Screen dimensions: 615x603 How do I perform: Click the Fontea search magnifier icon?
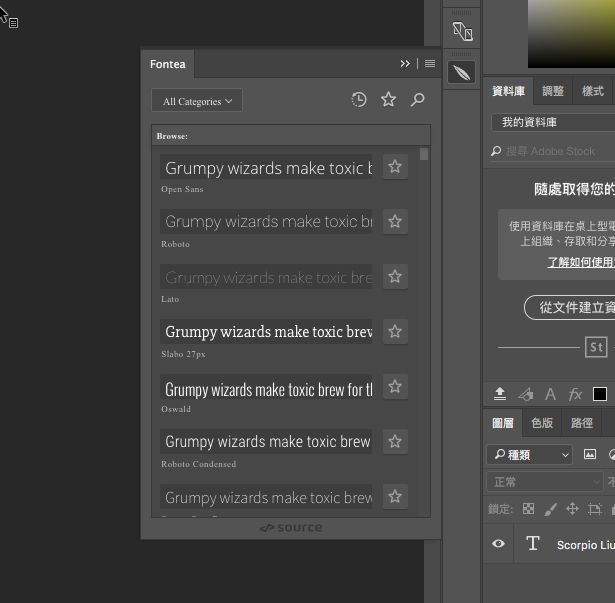click(418, 100)
